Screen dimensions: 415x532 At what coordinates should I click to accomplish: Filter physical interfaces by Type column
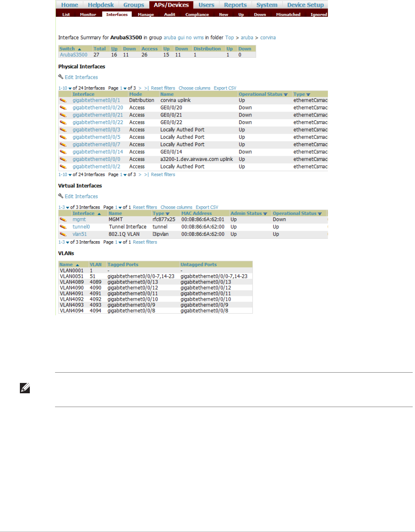click(x=308, y=94)
